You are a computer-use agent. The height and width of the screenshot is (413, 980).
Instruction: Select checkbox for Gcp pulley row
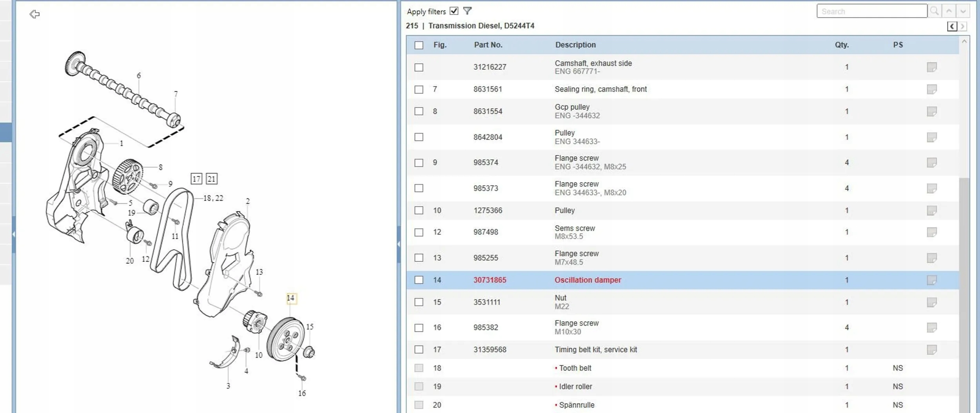419,111
